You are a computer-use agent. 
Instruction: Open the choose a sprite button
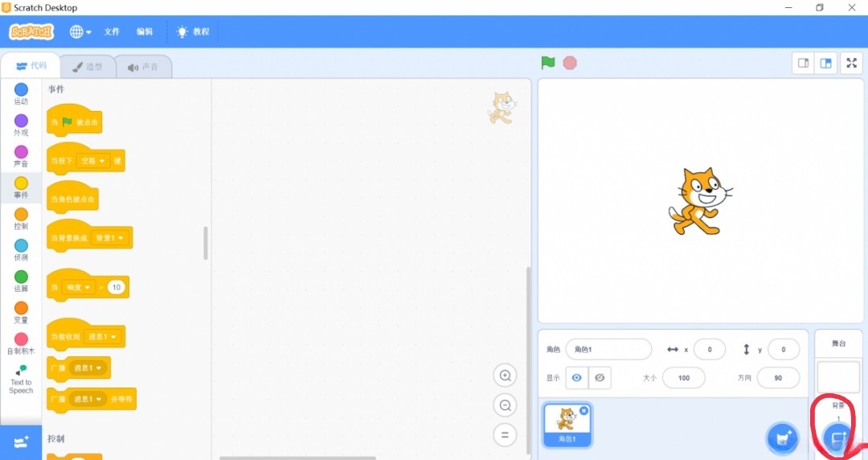click(782, 439)
